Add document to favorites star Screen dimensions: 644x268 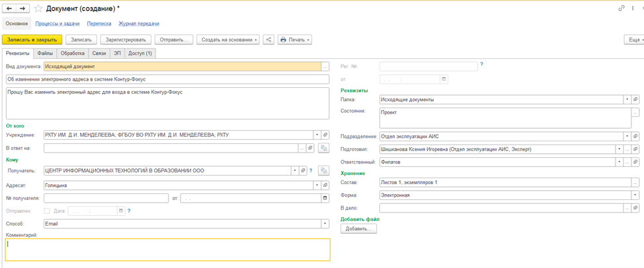[38, 9]
